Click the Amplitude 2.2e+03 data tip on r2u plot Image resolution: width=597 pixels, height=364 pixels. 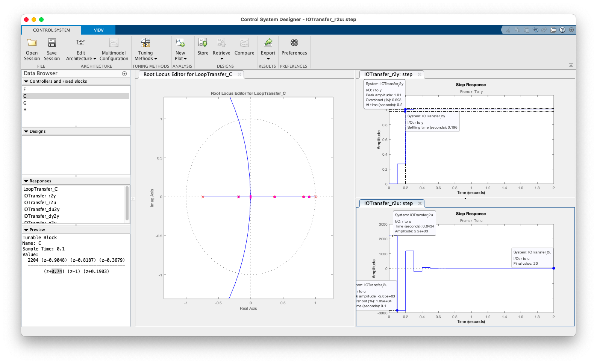click(414, 223)
